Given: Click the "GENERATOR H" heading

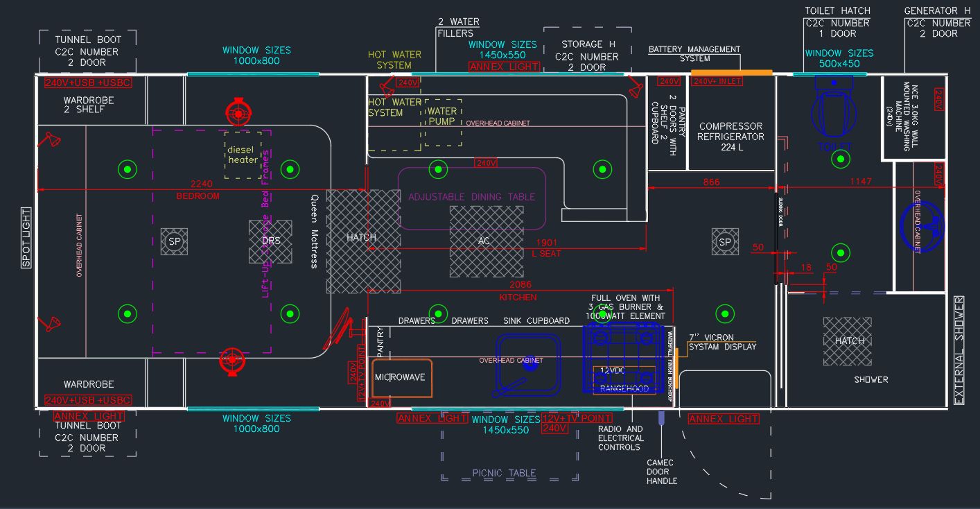Looking at the screenshot, I should [937, 11].
